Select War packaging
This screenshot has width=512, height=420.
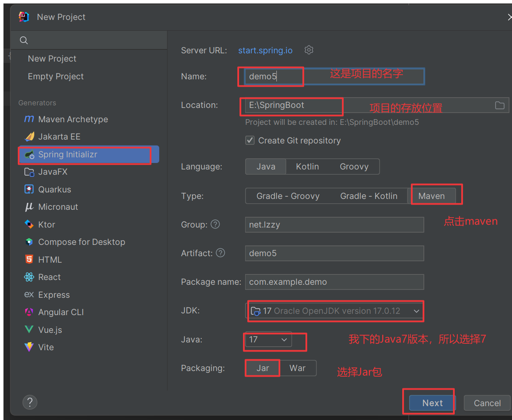298,368
